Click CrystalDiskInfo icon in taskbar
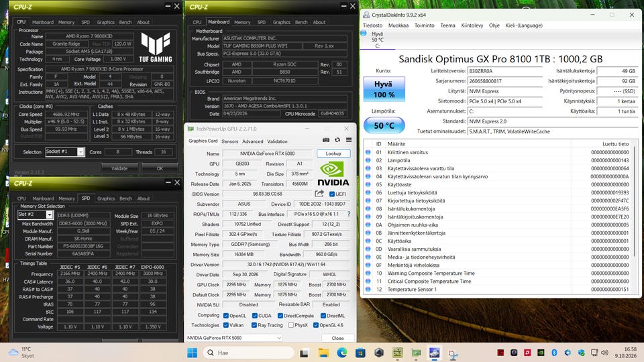Viewport: 644px width, 362px height. tap(434, 353)
